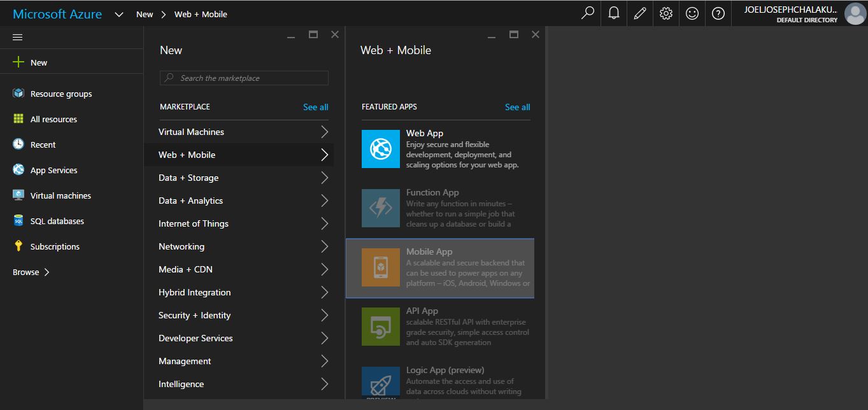868x410 pixels.
Task: Click the Virtual machines monitor icon
Action: coord(18,195)
